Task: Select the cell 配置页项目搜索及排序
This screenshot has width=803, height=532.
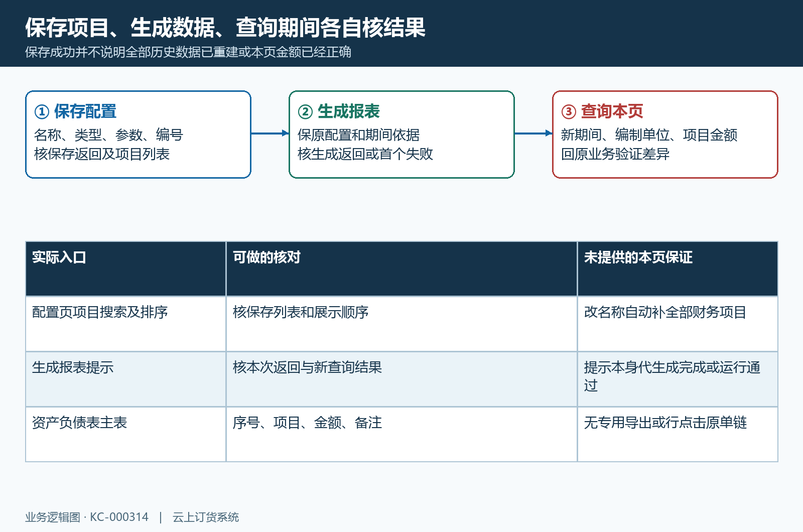Action: [125, 324]
